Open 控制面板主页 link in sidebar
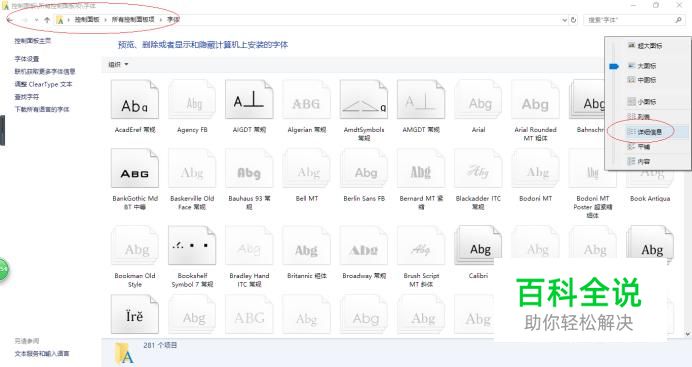 coord(32,41)
